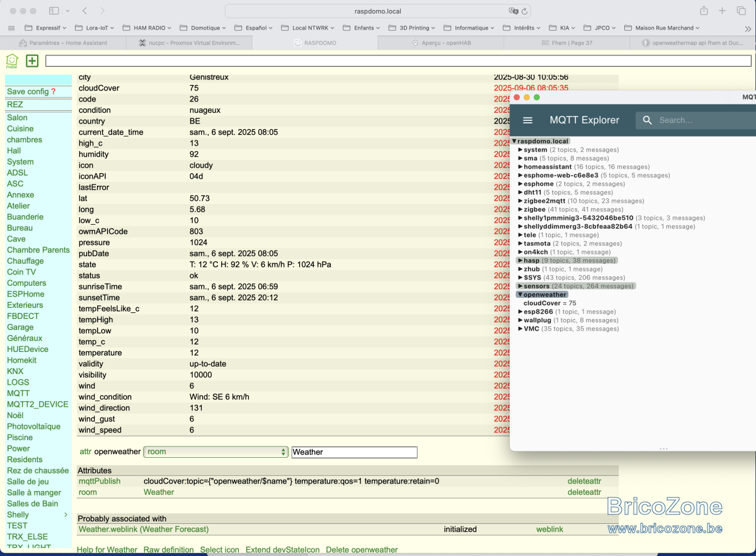The height and width of the screenshot is (556, 756).
Task: Go forward in Safari history
Action: 103,11
